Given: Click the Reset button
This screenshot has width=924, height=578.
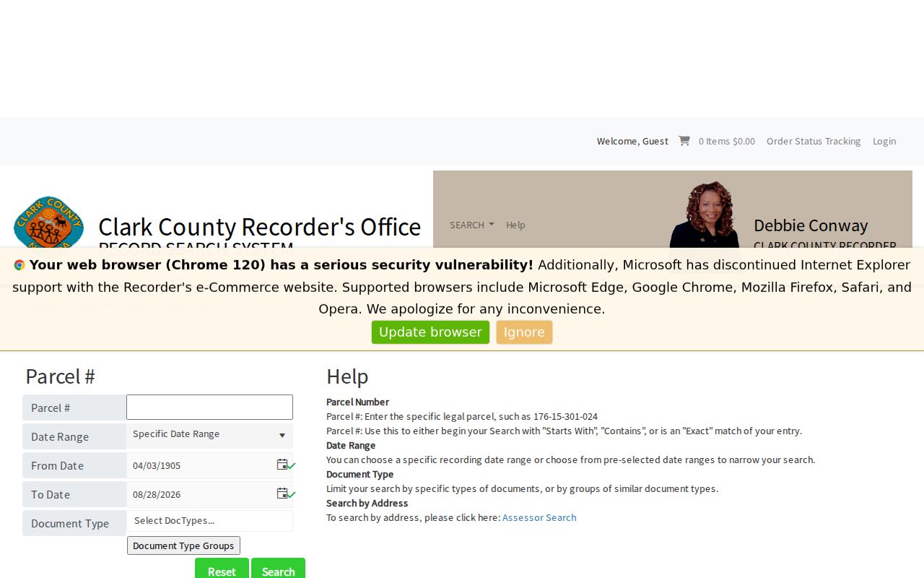Looking at the screenshot, I should [x=222, y=569].
